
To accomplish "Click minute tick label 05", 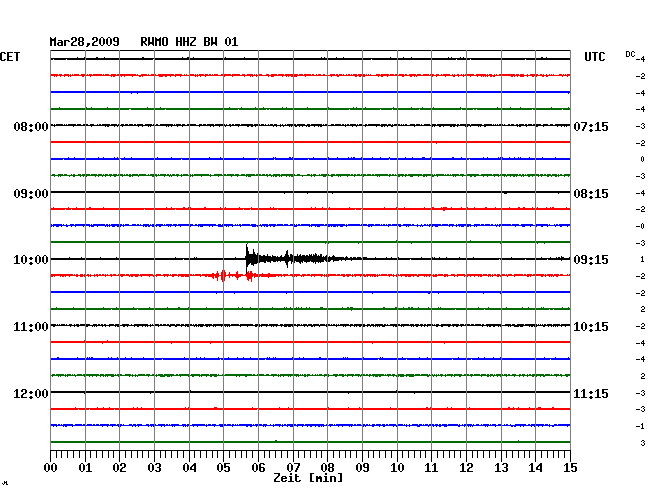I will pyautogui.click(x=223, y=468).
